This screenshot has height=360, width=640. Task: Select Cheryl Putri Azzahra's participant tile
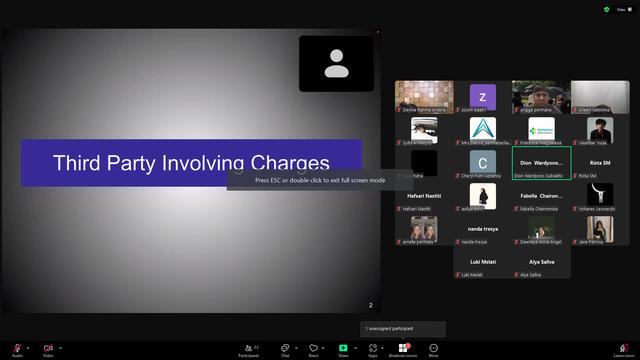point(483,163)
